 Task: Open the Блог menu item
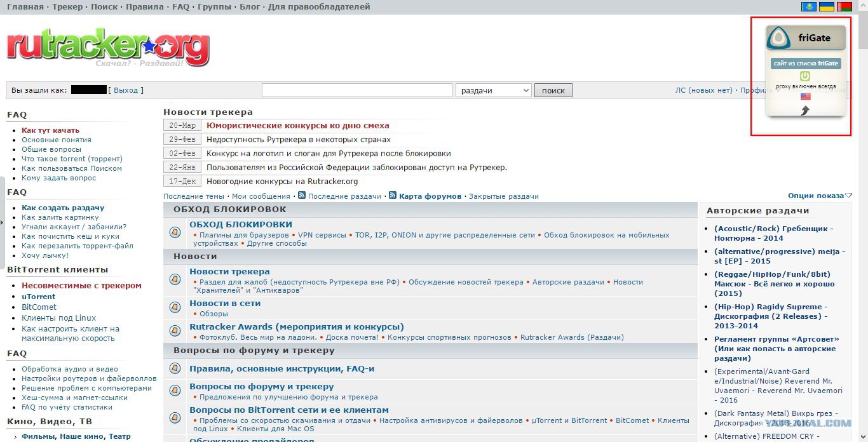[250, 7]
